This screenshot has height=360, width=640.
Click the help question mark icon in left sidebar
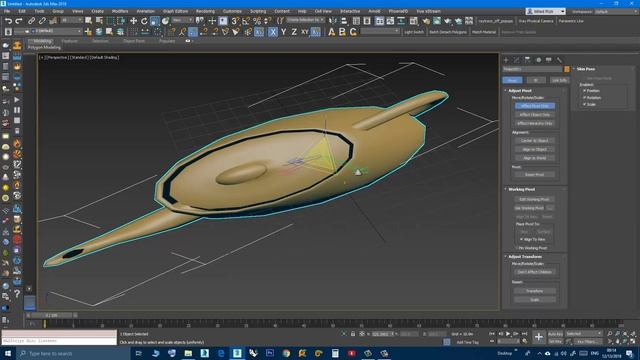point(17,293)
